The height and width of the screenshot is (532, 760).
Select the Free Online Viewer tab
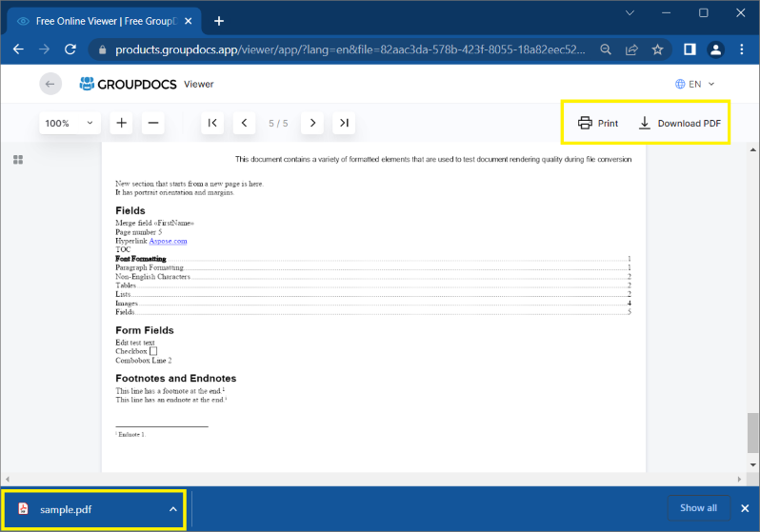(104, 21)
